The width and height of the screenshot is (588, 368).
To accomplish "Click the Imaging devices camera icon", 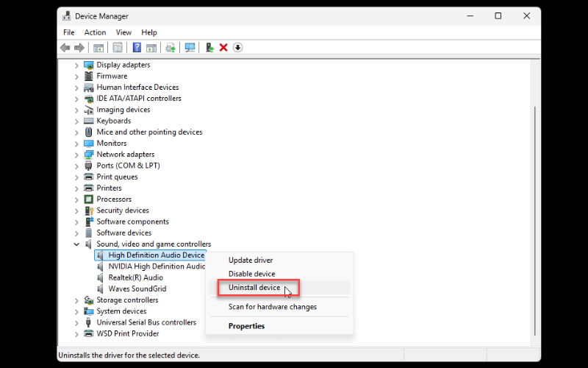I will coord(88,110).
